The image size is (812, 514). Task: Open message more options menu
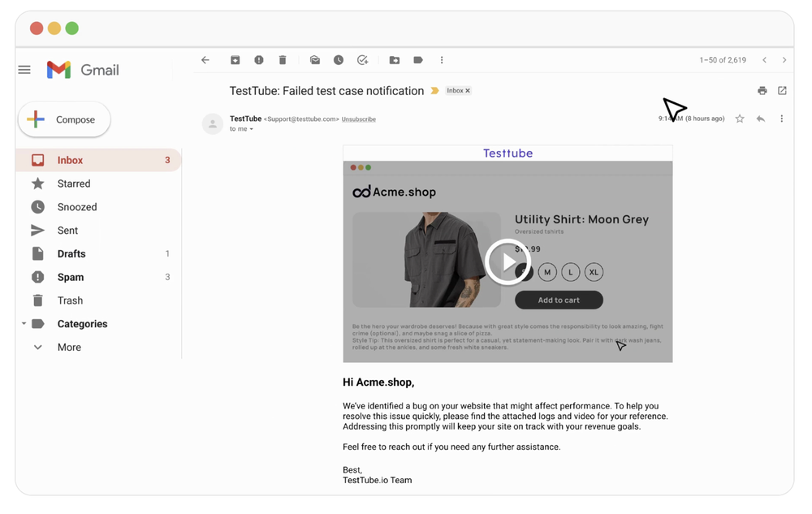tap(781, 119)
